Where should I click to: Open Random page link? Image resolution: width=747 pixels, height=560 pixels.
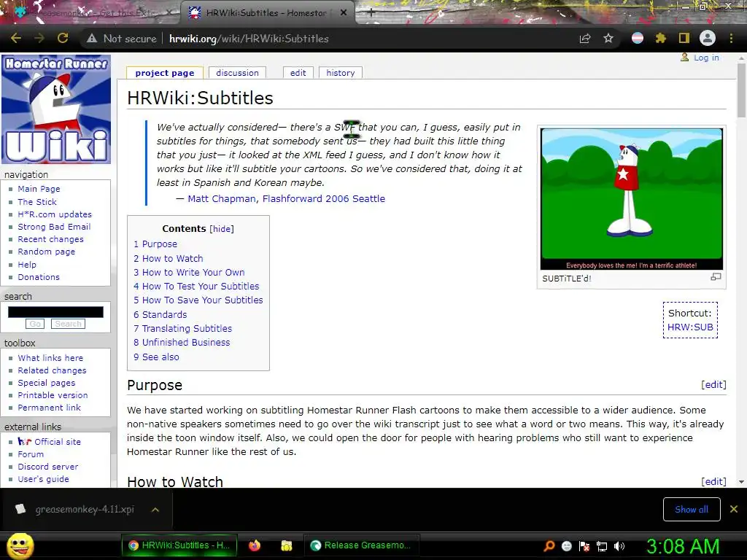[46, 252]
